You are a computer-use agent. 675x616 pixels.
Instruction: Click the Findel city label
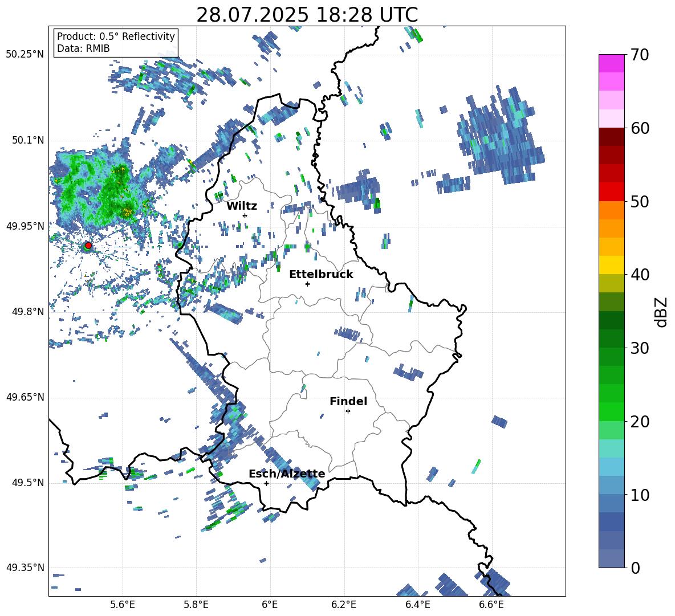[x=348, y=401]
